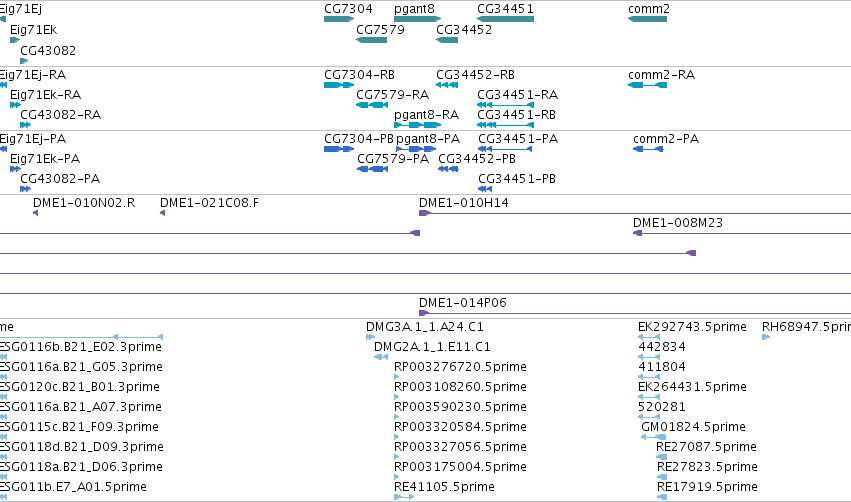The image size is (851, 502).
Task: Click BAC clone DME1-008M23
Action: pyautogui.click(x=677, y=223)
